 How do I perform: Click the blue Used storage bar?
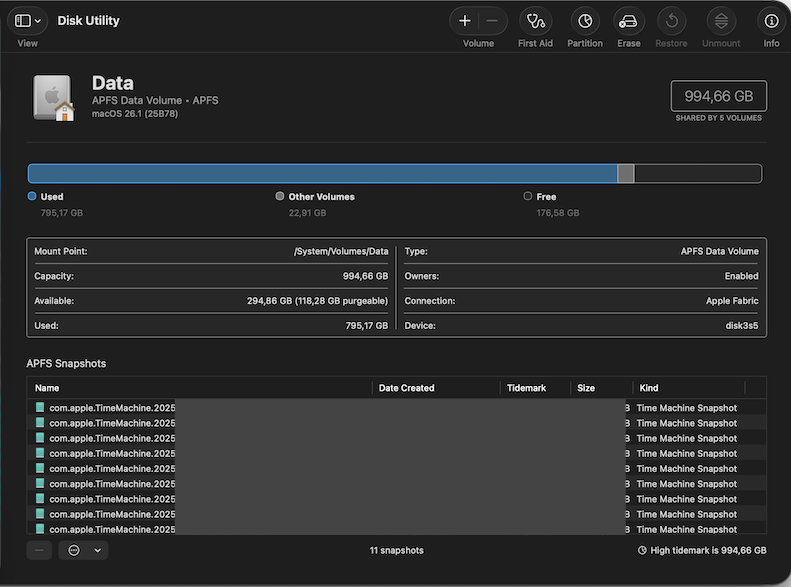click(322, 174)
